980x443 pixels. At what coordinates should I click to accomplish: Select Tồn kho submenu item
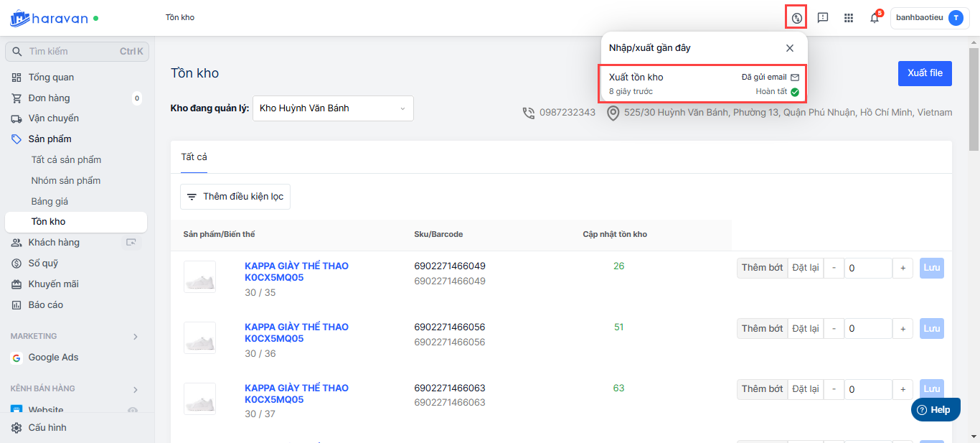[x=75, y=222]
